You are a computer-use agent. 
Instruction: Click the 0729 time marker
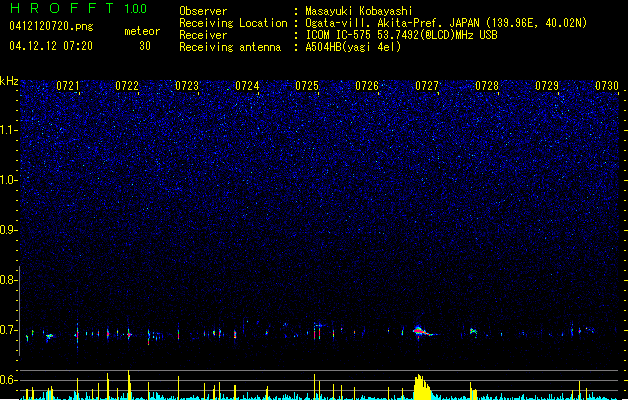click(x=547, y=86)
